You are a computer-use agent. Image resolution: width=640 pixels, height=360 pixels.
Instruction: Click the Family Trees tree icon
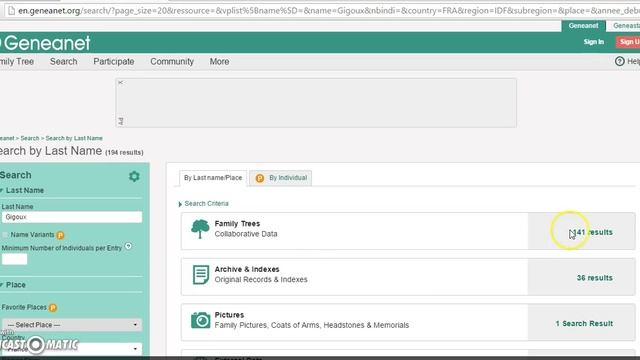coord(200,229)
